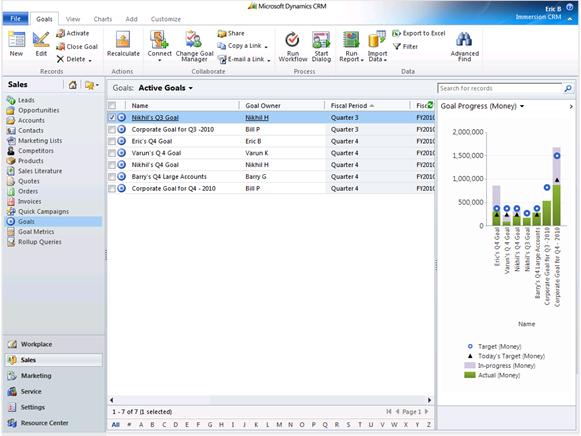Image resolution: width=581 pixels, height=436 pixels.
Task: Click the Edit ribbon icon
Action: click(x=41, y=40)
